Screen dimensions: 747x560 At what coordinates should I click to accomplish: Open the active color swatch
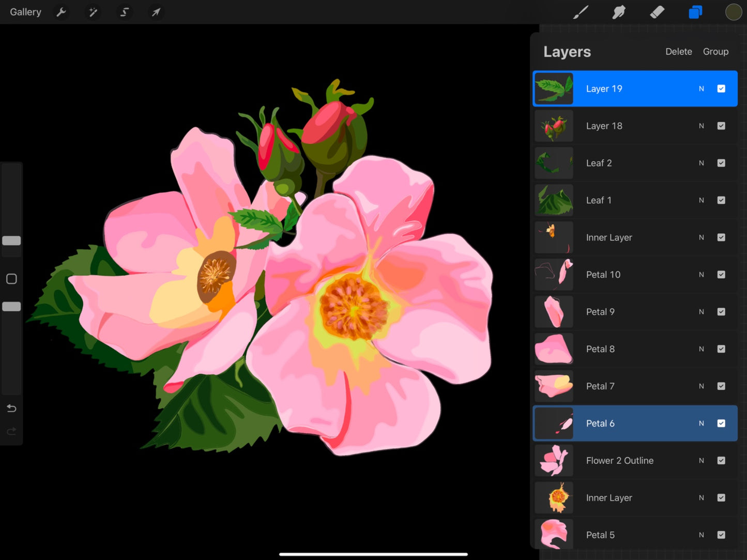[734, 12]
